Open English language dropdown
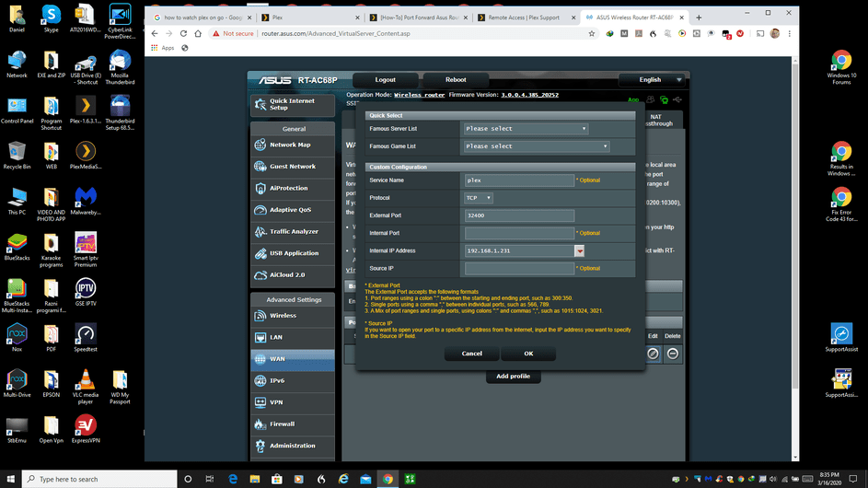The image size is (868, 488). tap(654, 80)
